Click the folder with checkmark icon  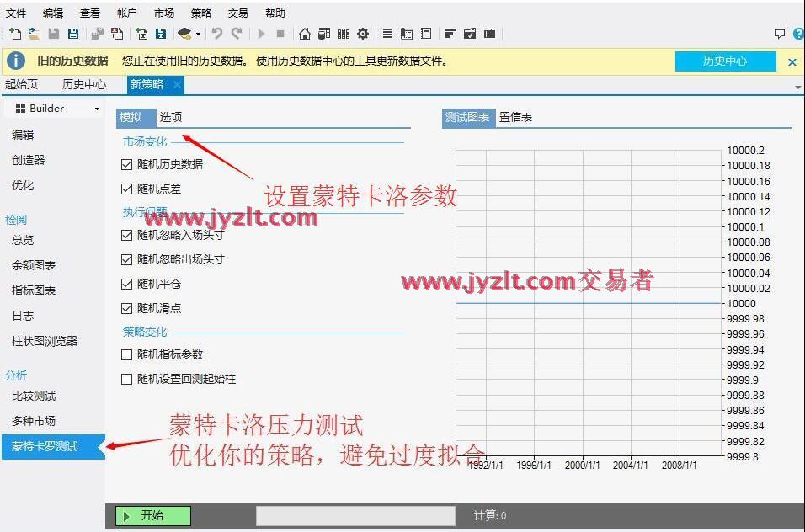click(x=470, y=34)
